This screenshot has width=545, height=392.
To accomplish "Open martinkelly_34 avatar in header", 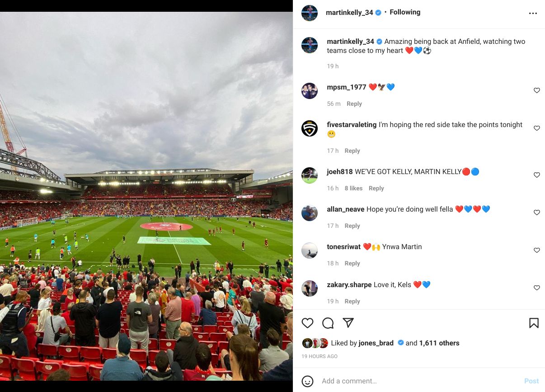I will pyautogui.click(x=310, y=13).
